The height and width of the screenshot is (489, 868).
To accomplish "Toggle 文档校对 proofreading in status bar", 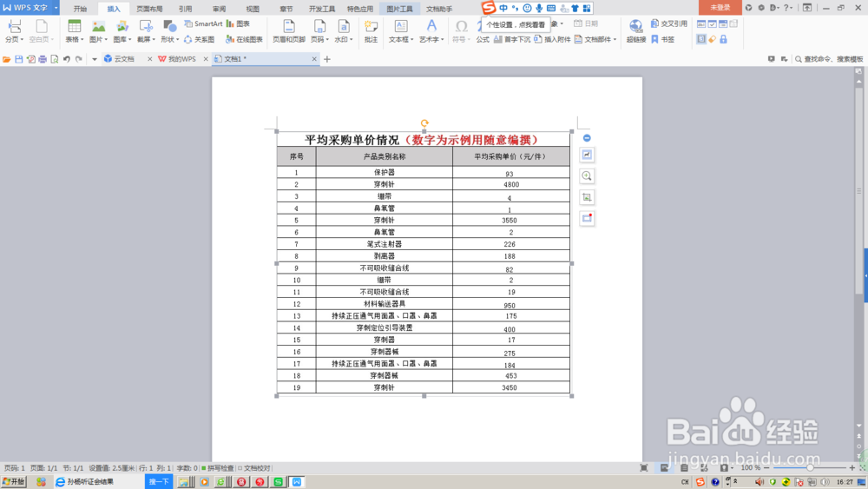I will coord(254,468).
